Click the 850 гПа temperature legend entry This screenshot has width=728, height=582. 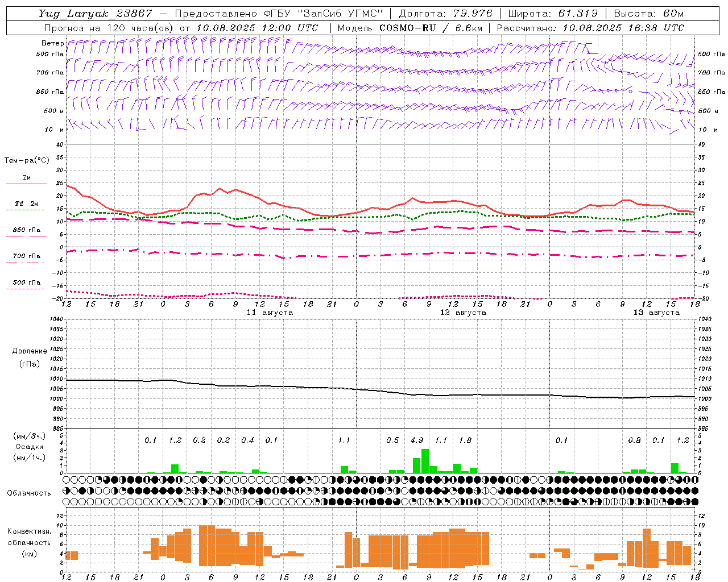[26, 230]
